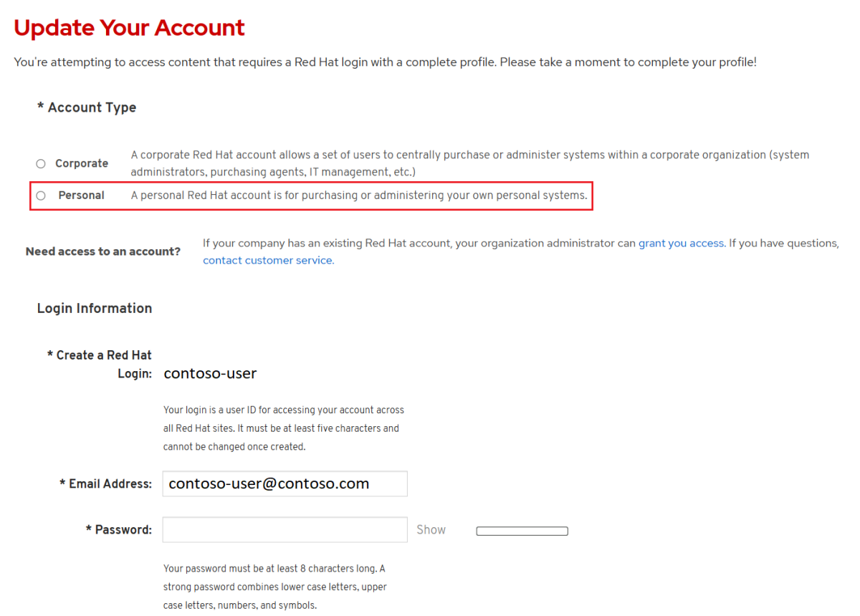Open the 'grant you access' link

coord(681,244)
